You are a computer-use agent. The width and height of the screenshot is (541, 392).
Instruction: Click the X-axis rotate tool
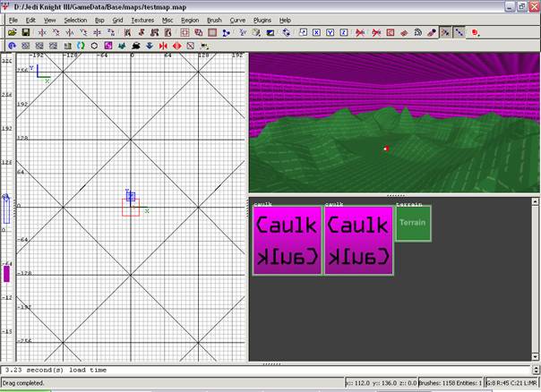pyautogui.click(x=56, y=32)
